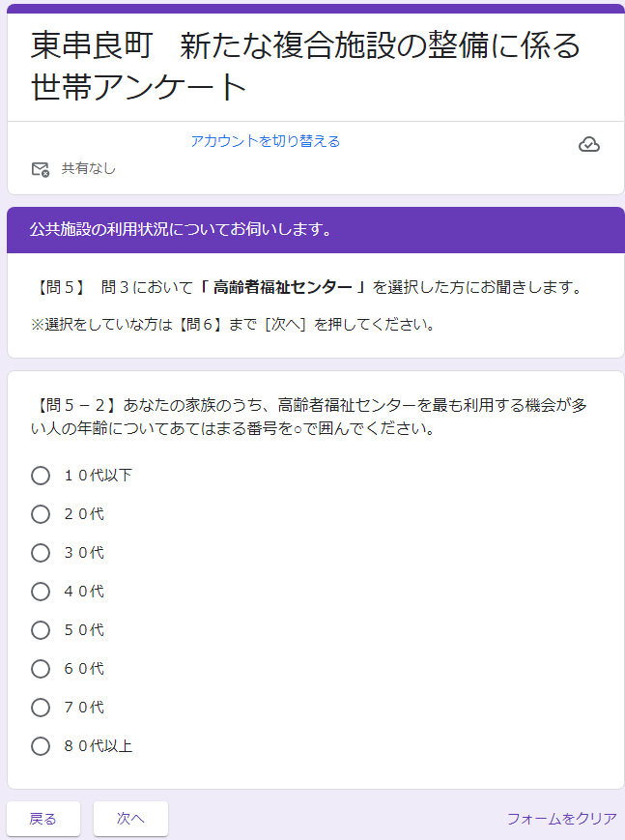The width and height of the screenshot is (625, 840).
Task: Go to next page with 次へ
Action: tap(130, 819)
